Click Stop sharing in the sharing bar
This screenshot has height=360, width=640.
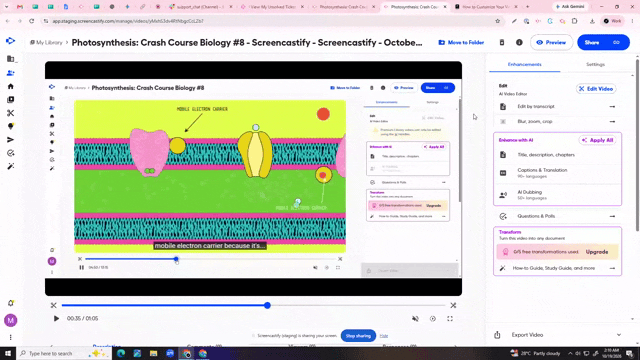pos(358,336)
